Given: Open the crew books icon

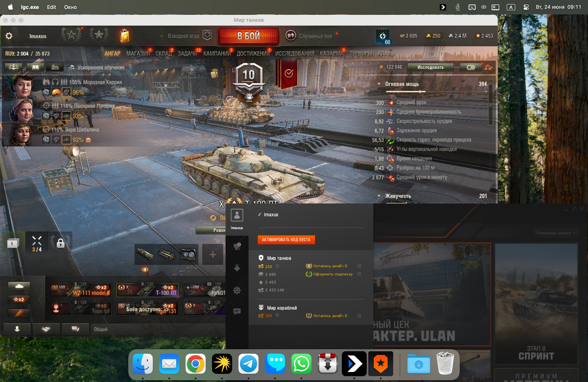Looking at the screenshot, I should pyautogui.click(x=35, y=67).
